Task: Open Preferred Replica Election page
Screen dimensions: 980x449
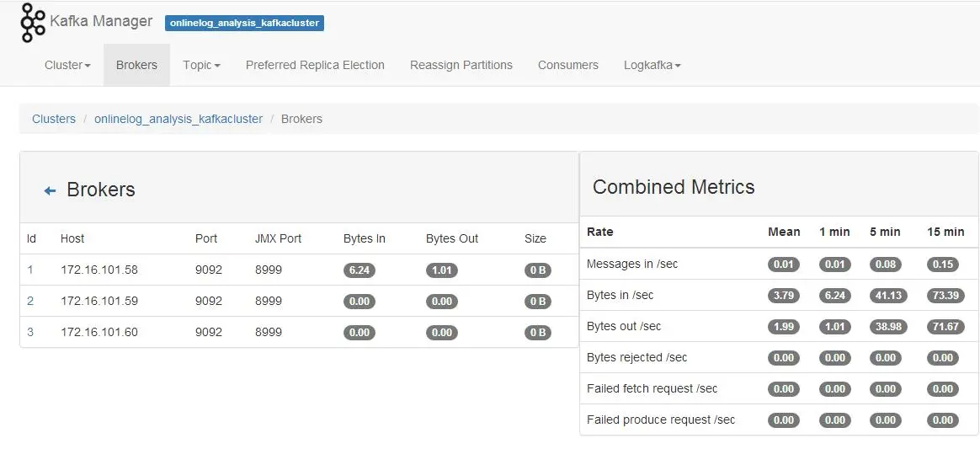Action: coord(315,65)
